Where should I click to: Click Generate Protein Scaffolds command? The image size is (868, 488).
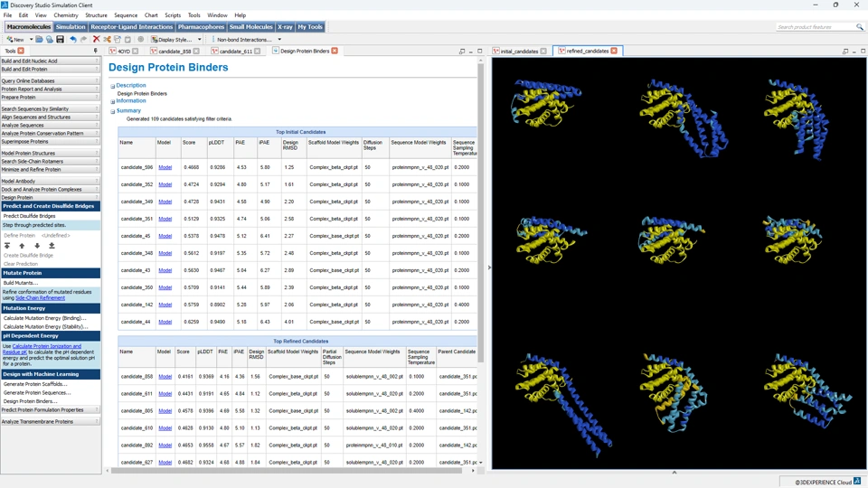[x=35, y=384]
